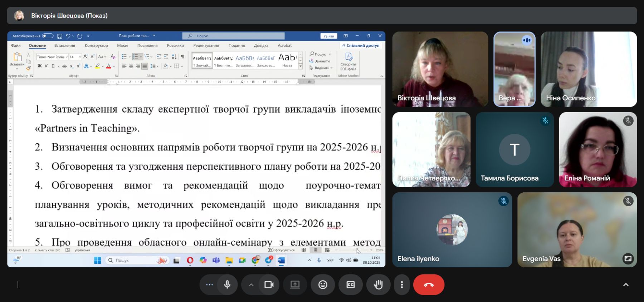The width and height of the screenshot is (644, 302).
Task: Mute the microphone in the call toolbar
Action: click(x=227, y=284)
